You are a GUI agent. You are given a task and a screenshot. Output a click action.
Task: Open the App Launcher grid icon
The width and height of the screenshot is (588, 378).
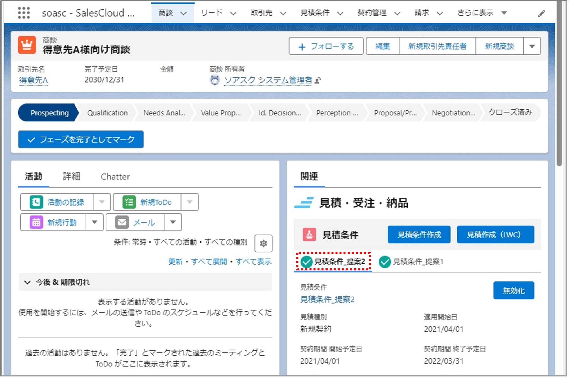24,13
